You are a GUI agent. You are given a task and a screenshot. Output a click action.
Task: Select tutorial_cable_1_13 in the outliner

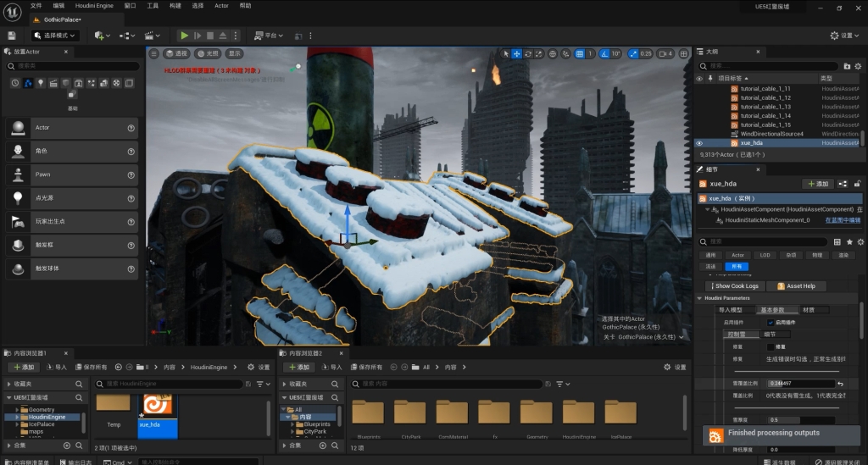pyautogui.click(x=765, y=107)
